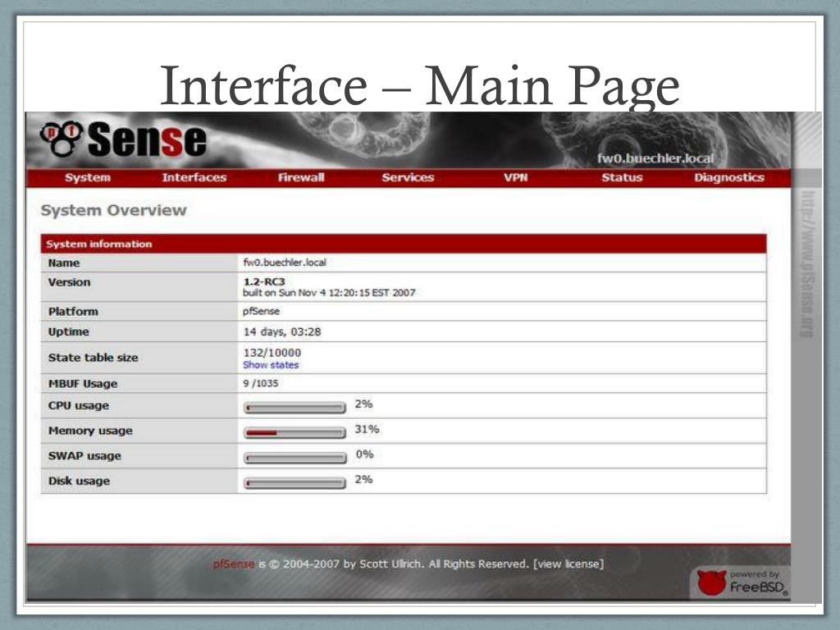Open the Diagnostics menu
This screenshot has width=840, height=630.
729,177
